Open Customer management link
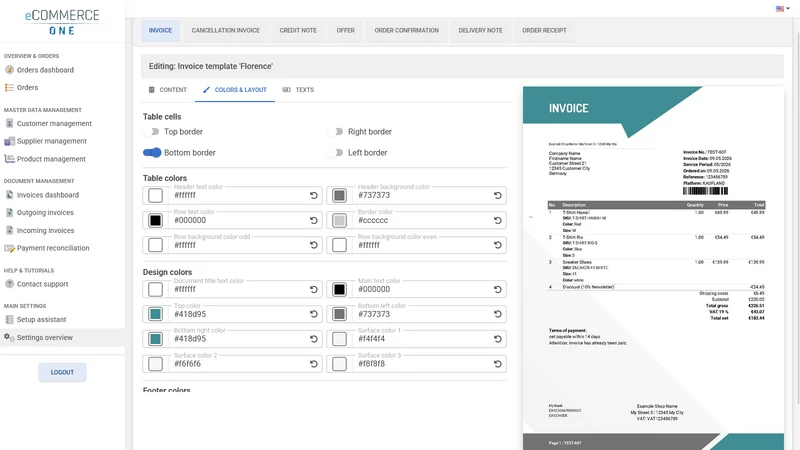This screenshot has height=450, width=800. tap(54, 123)
